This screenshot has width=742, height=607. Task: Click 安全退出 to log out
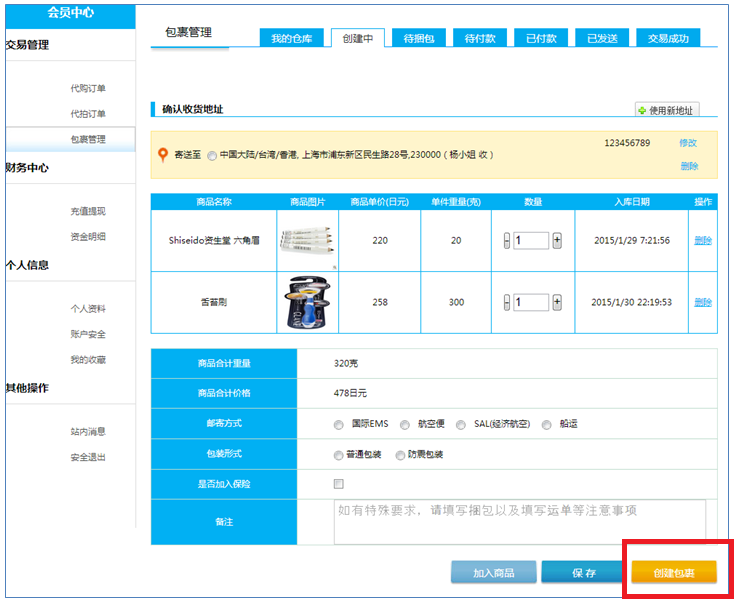click(88, 457)
